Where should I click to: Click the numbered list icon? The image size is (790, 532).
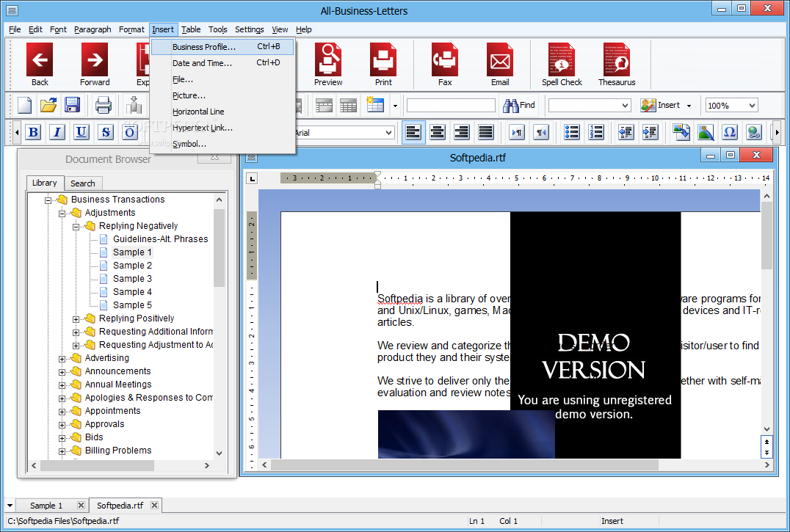tap(596, 132)
